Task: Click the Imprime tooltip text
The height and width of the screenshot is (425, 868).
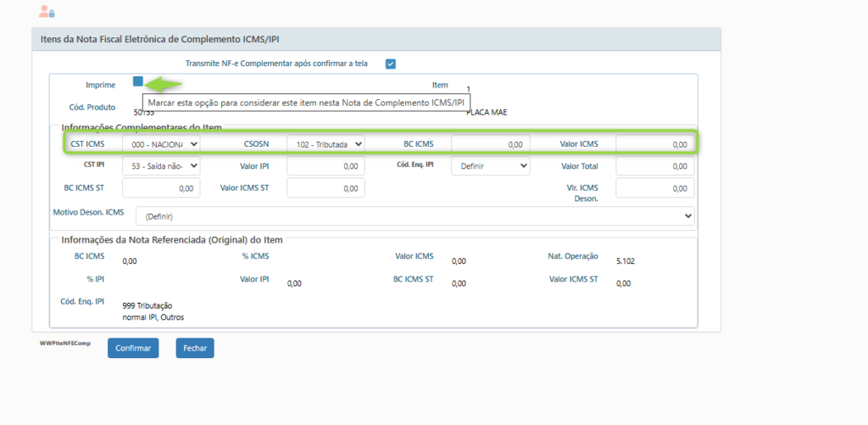Action: tap(306, 103)
